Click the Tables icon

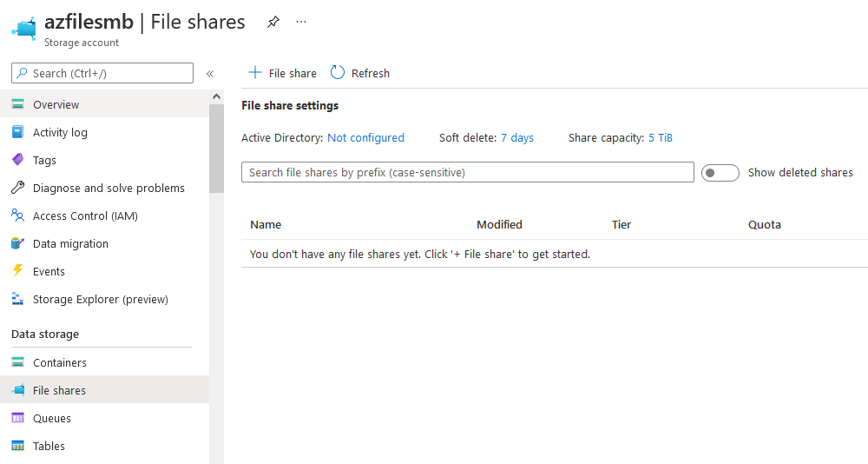17,446
